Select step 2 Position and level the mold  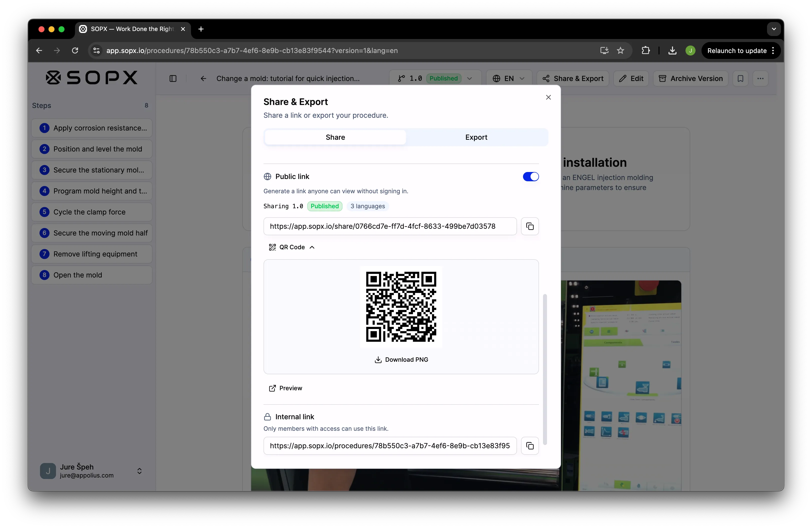[92, 149]
